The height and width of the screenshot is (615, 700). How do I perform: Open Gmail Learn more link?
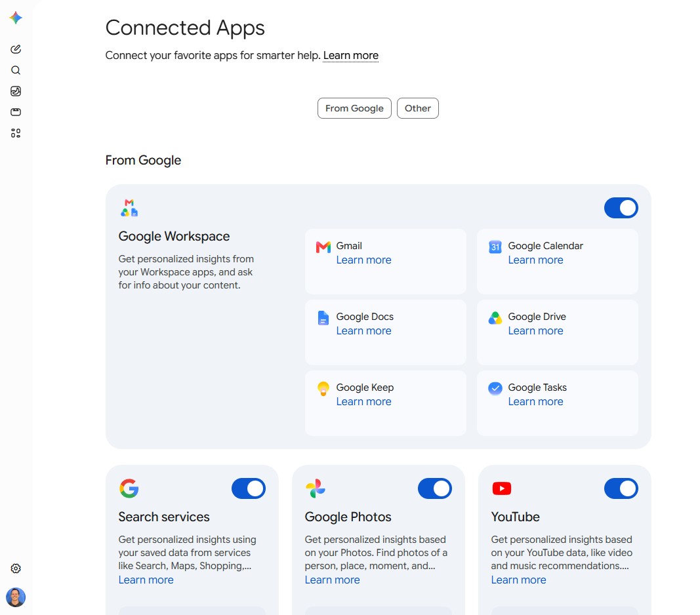[x=364, y=260]
